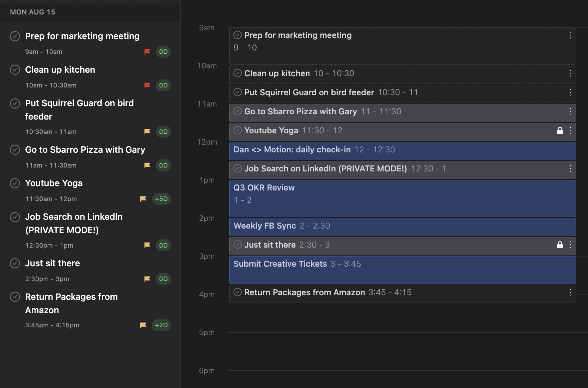Image resolution: width=588 pixels, height=388 pixels.
Task: Click the +2D badge beside Return Packages from Amazon
Action: click(x=161, y=325)
